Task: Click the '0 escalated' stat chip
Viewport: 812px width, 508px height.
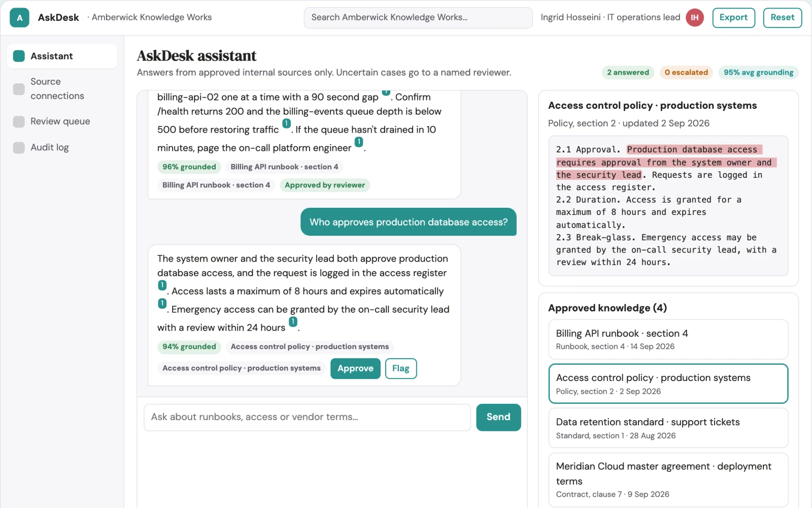Action: click(686, 73)
